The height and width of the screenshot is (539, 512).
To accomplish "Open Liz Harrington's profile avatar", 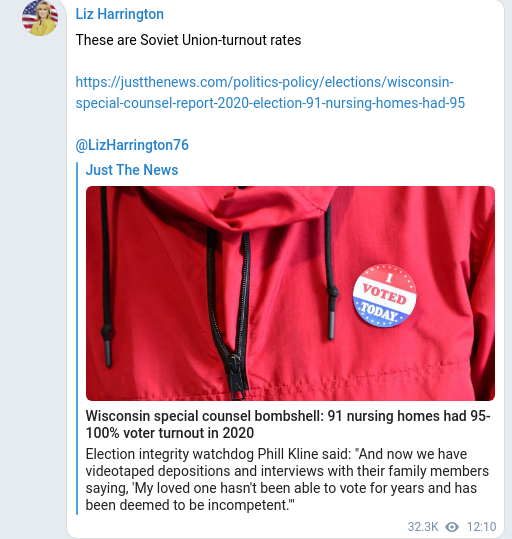I will coord(40,18).
